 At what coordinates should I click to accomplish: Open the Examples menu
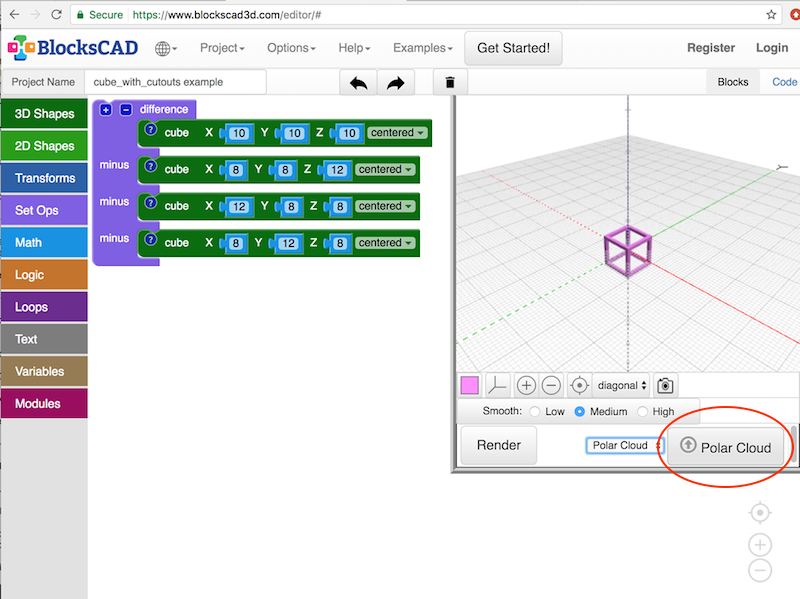[422, 48]
